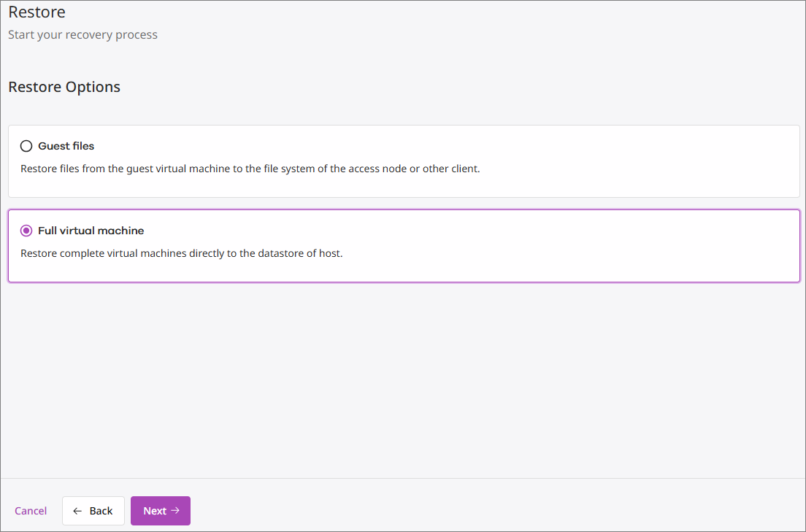Select the Full virtual machine radio button
Viewport: 806px width, 532px height.
pyautogui.click(x=26, y=231)
